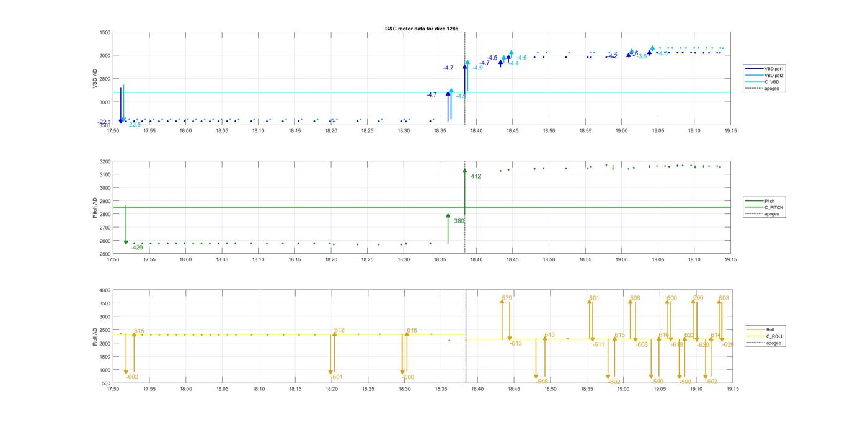Viewport: 868px width, 430px height.
Task: Click the '615' roll label near 17:53
Action: (x=139, y=331)
